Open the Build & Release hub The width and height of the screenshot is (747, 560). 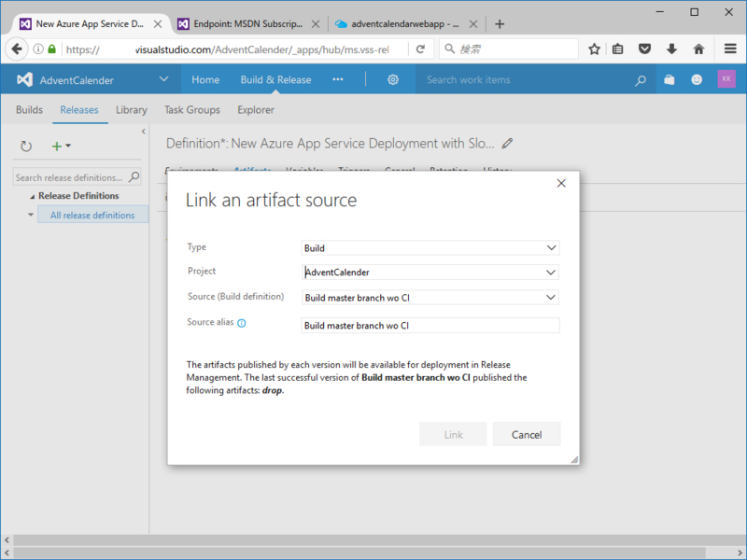(275, 79)
